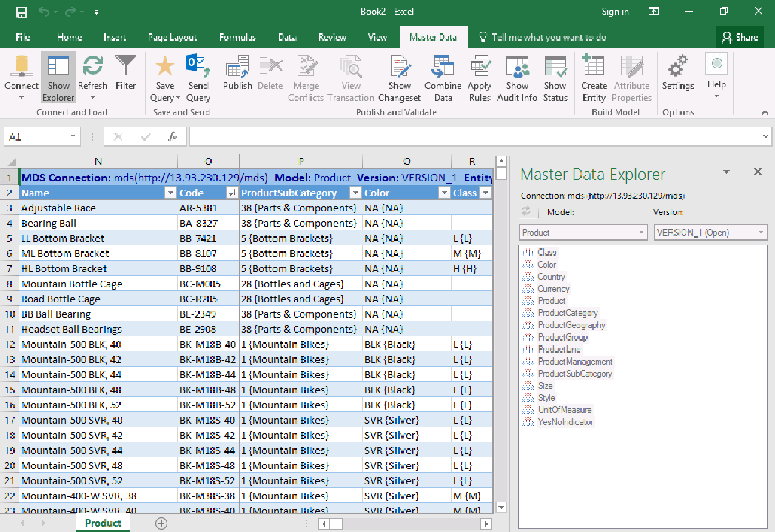Click horizontal scrollbar right arrow
The width and height of the screenshot is (775, 532).
point(486,524)
